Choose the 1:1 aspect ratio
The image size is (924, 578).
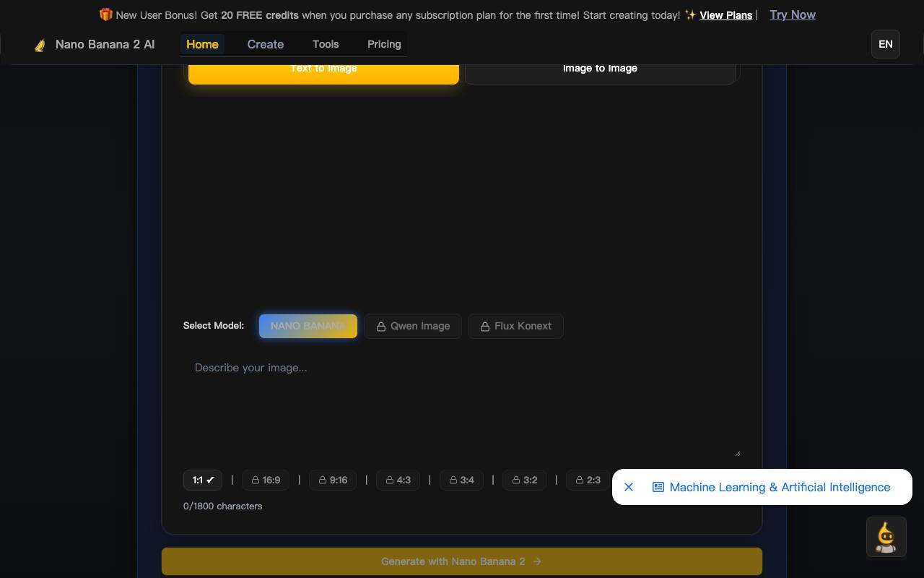pos(203,480)
